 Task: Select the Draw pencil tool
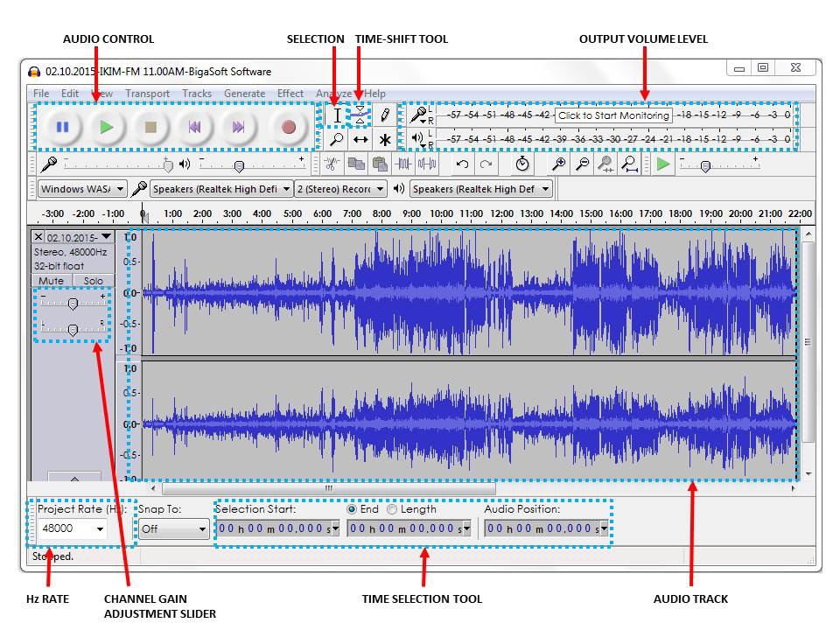pyautogui.click(x=384, y=115)
